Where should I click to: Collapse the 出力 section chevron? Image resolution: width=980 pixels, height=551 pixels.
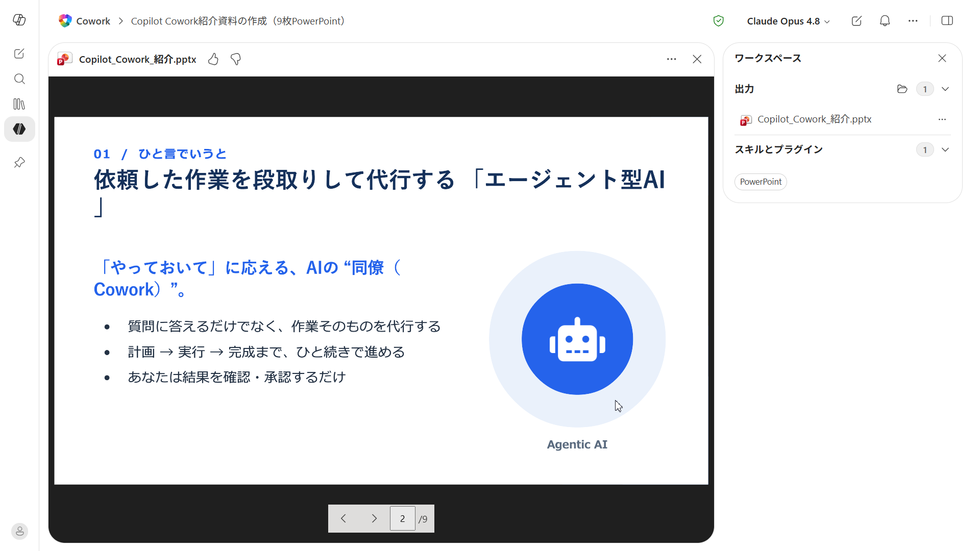pyautogui.click(x=945, y=89)
